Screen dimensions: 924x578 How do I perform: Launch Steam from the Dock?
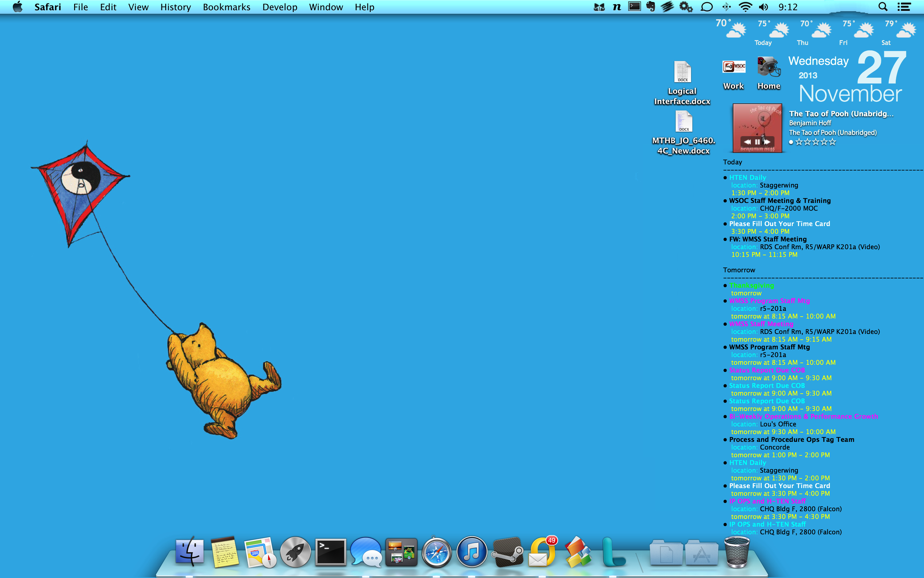click(508, 552)
